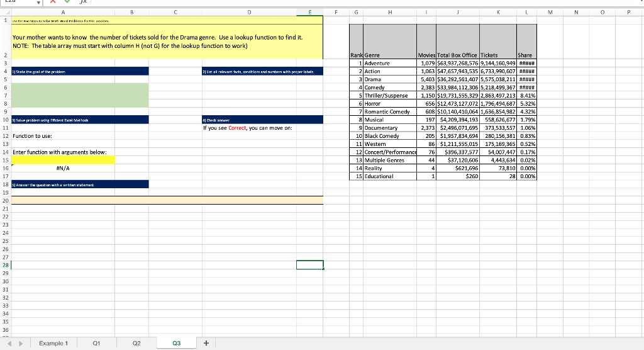Click the 'Adventure' genre cell
Screen dimensions: 644x350
coord(390,64)
